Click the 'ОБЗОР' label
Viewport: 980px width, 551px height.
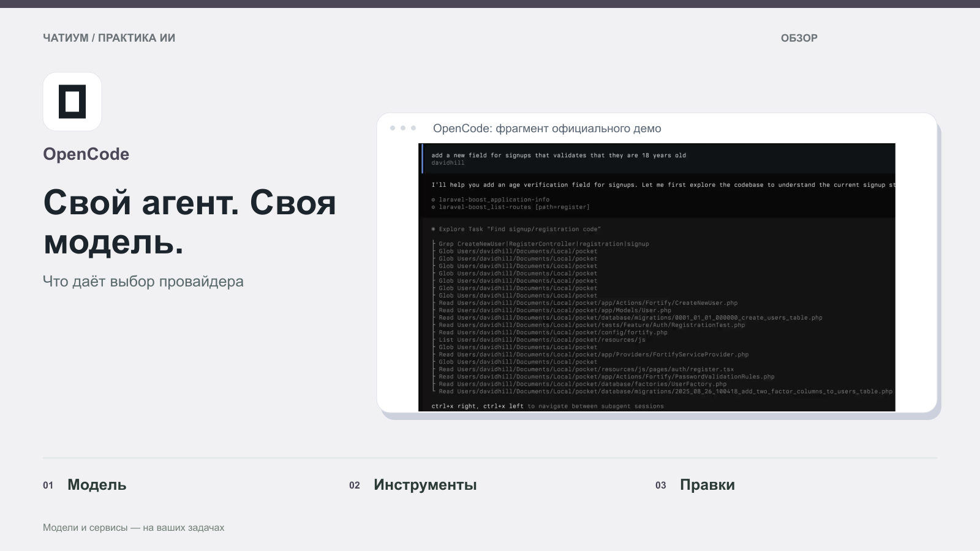799,38
